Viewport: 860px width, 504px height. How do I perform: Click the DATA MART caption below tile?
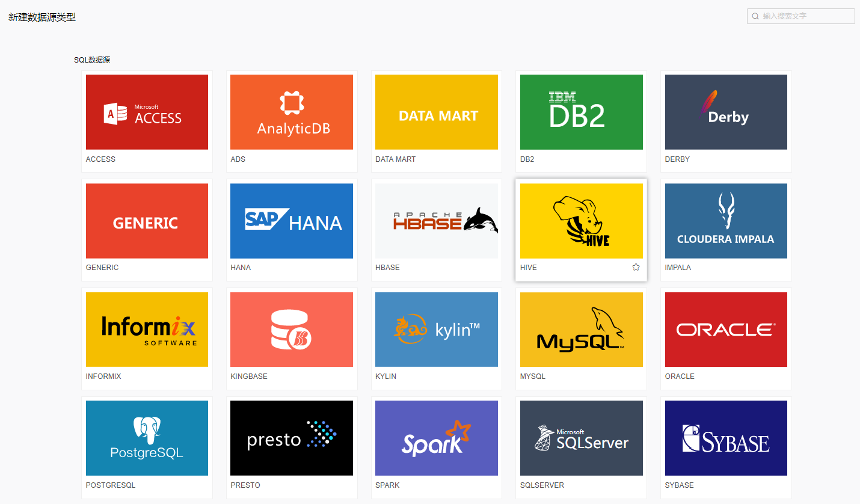click(395, 159)
